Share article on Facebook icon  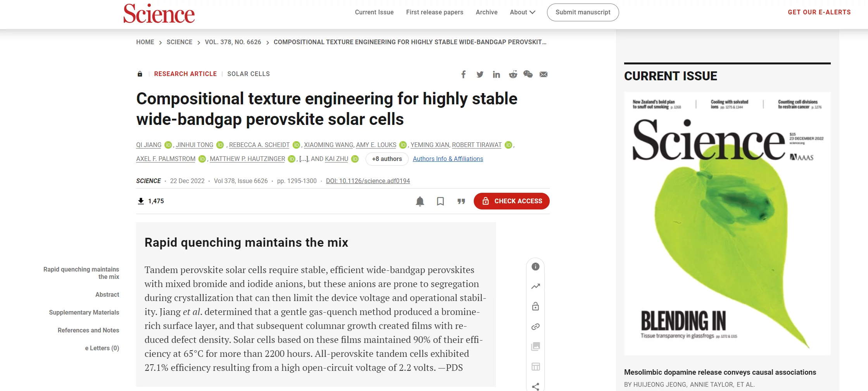point(463,74)
